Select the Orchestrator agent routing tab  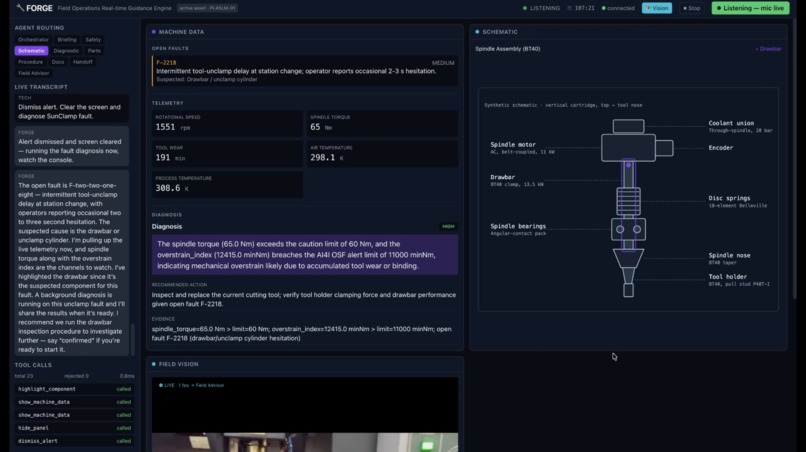point(33,40)
